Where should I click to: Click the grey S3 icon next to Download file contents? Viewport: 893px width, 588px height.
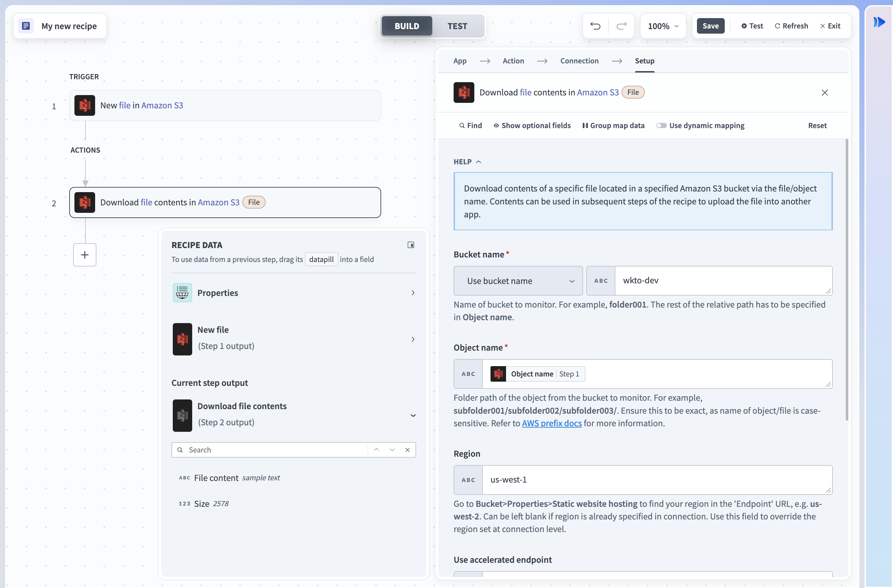coord(182,416)
